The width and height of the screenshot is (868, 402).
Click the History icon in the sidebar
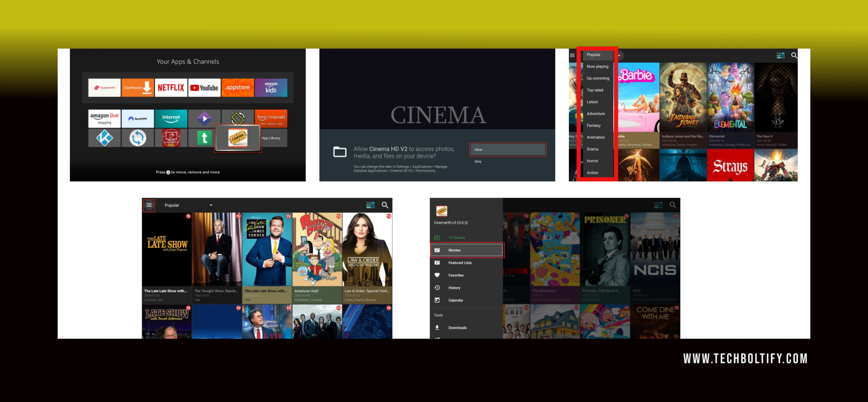click(437, 288)
